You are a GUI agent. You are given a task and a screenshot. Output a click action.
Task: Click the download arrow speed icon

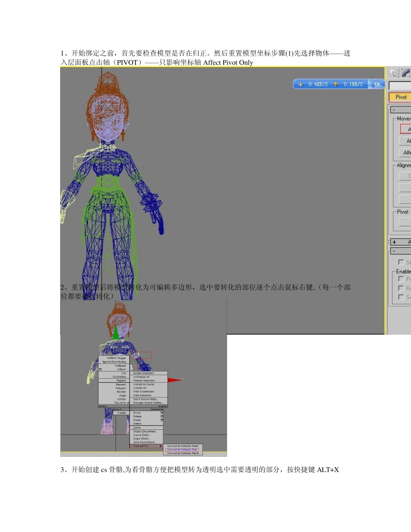[300, 84]
